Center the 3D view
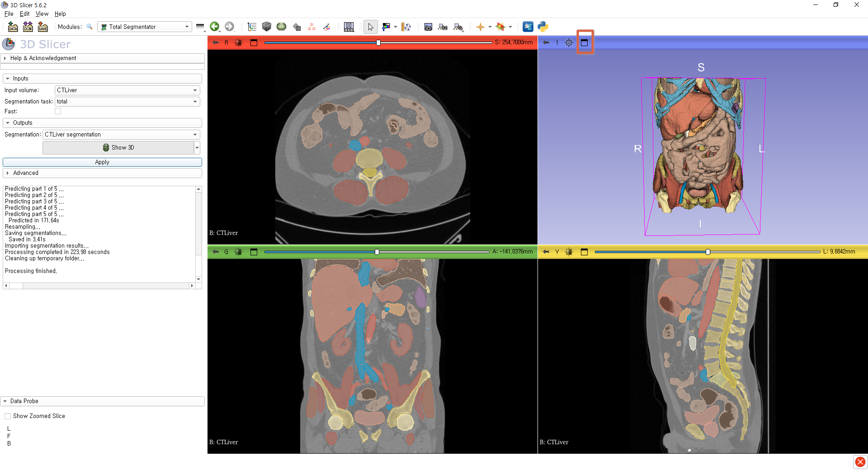The image size is (868, 470). [569, 43]
